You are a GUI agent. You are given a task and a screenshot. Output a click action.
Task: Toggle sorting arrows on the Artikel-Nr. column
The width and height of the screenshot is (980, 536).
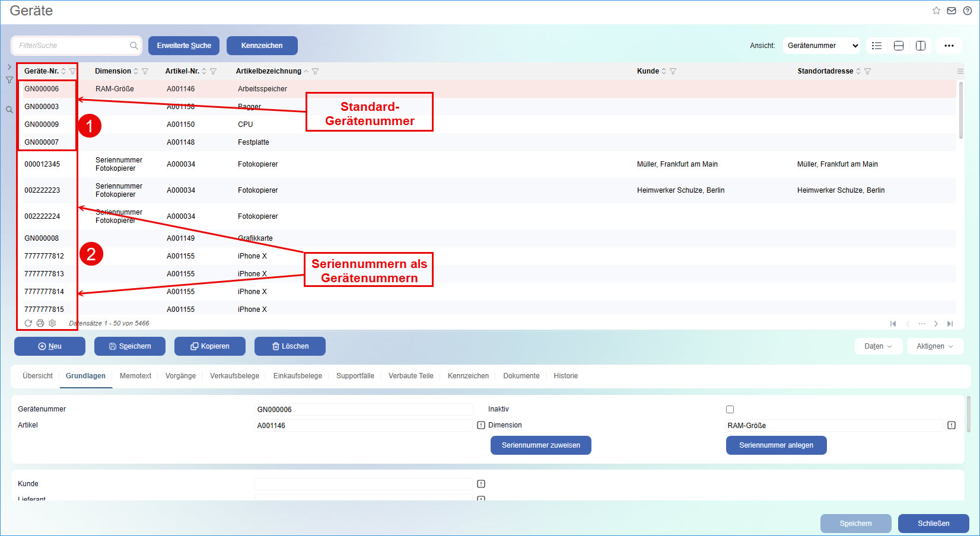coord(204,71)
